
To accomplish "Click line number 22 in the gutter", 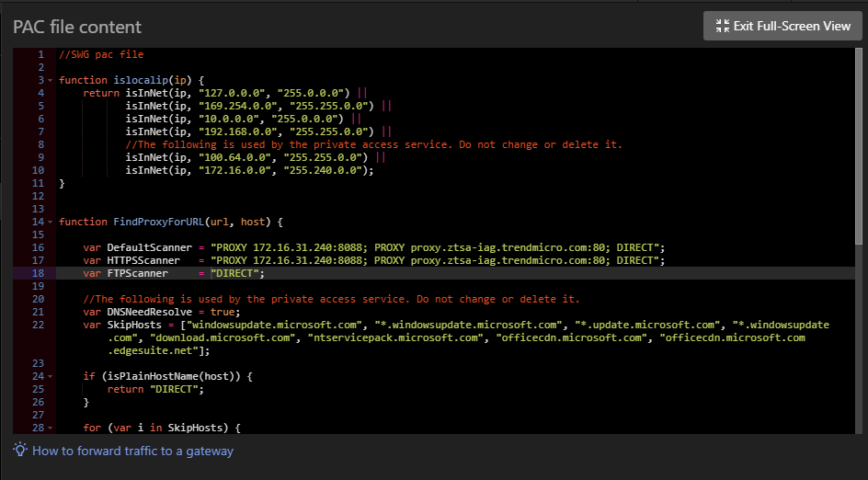I will click(38, 326).
